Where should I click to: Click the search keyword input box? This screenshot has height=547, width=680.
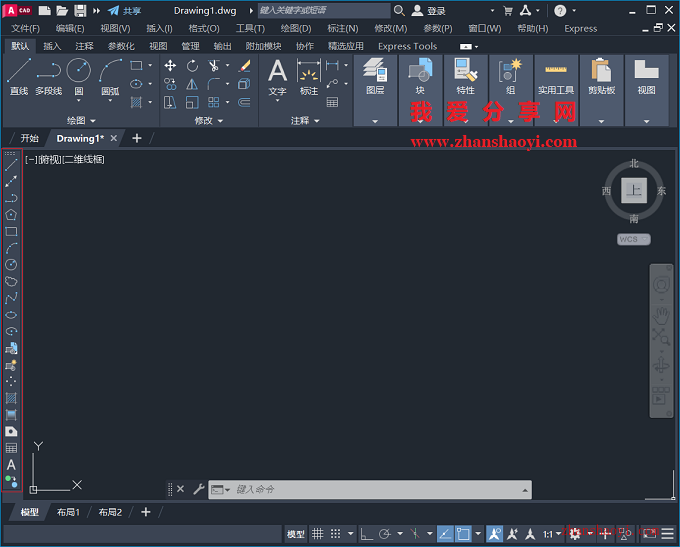click(x=324, y=10)
